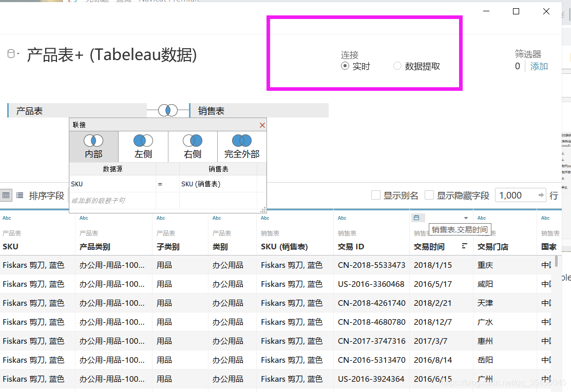571x392 pixels.
Task: Maximize the Tableau window
Action: [x=516, y=11]
